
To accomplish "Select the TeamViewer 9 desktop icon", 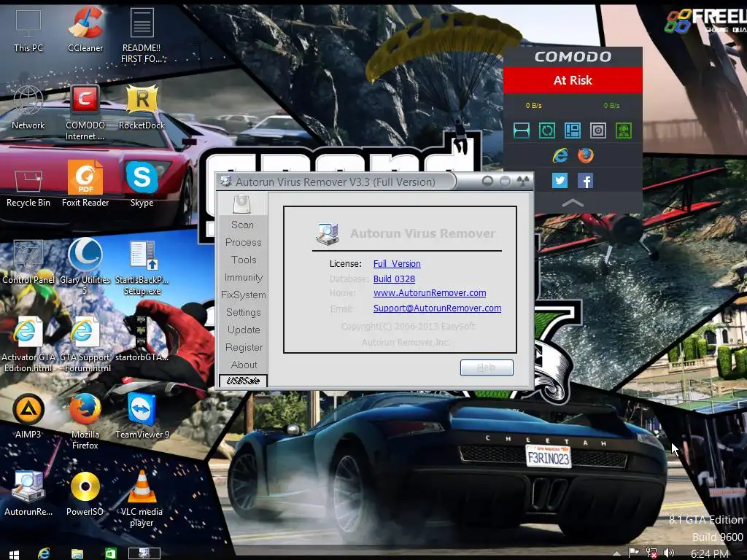I will 142,416.
